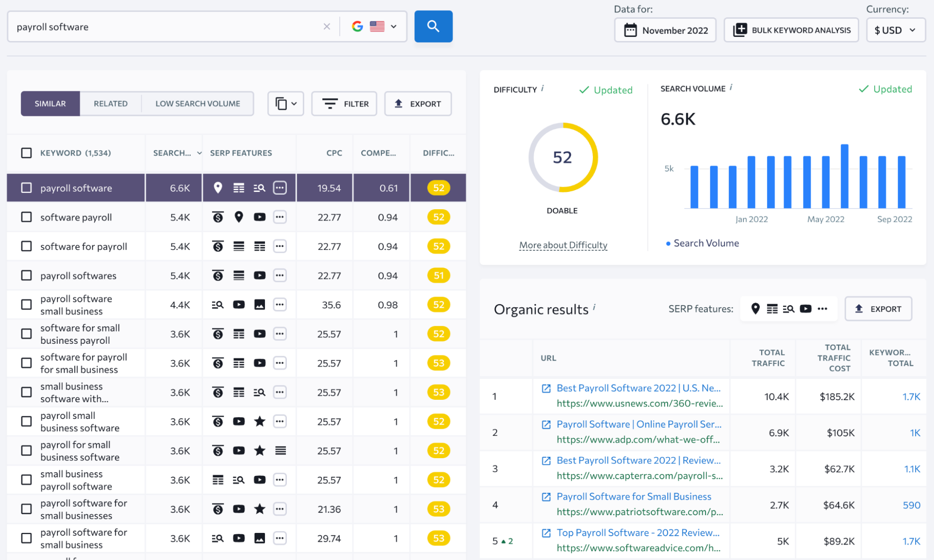Click the image pack icon in the payroll software small business row

pos(259,305)
